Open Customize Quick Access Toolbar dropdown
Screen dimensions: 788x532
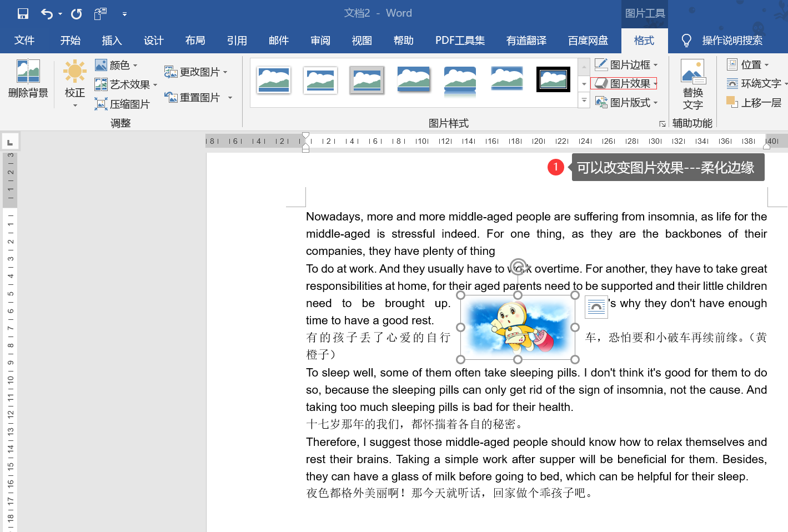pos(125,14)
